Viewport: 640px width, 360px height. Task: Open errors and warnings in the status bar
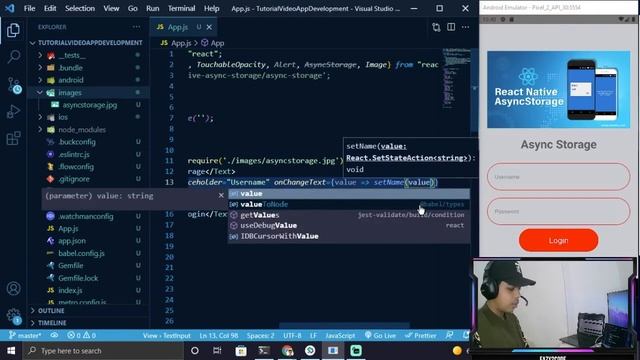pyautogui.click(x=81, y=336)
